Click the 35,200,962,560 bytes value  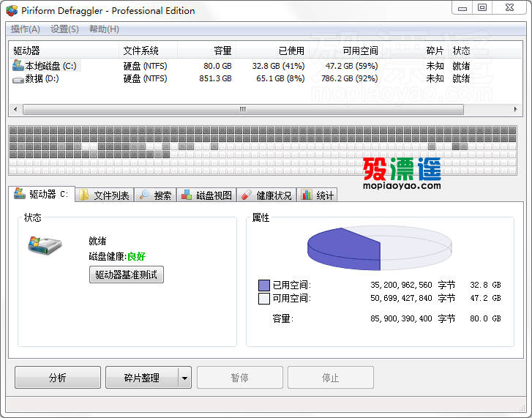point(401,285)
